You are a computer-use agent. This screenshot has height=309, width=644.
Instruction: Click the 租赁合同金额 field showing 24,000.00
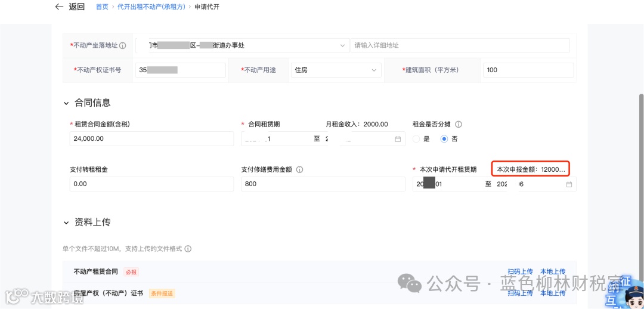[152, 138]
